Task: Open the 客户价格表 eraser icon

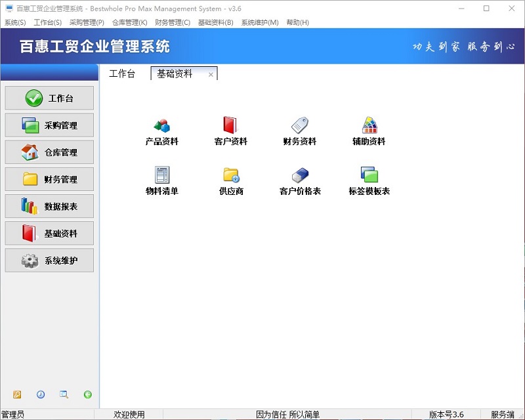Action: tap(300, 181)
